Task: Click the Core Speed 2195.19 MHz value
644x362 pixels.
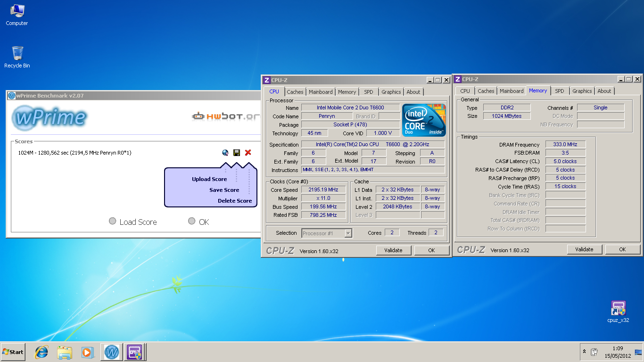Action: click(x=323, y=189)
